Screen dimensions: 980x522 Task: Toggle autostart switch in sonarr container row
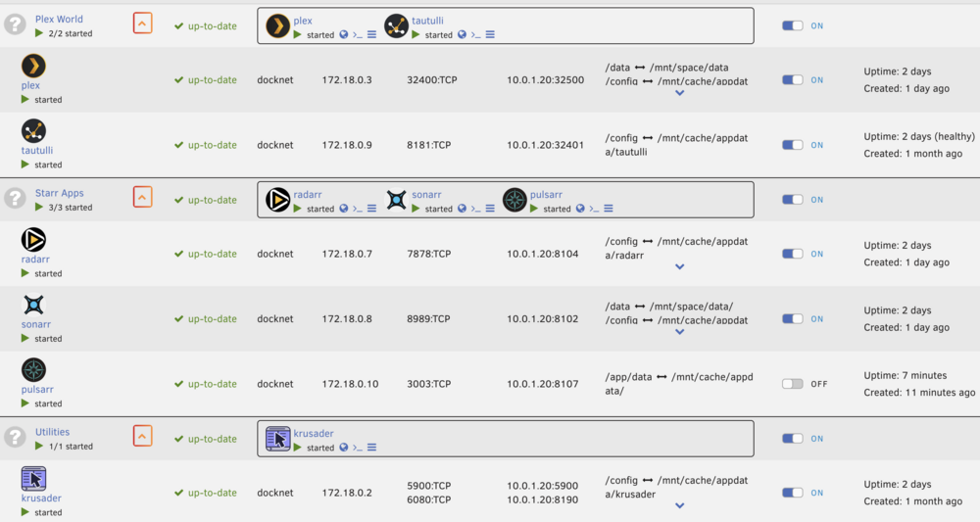[x=793, y=318]
